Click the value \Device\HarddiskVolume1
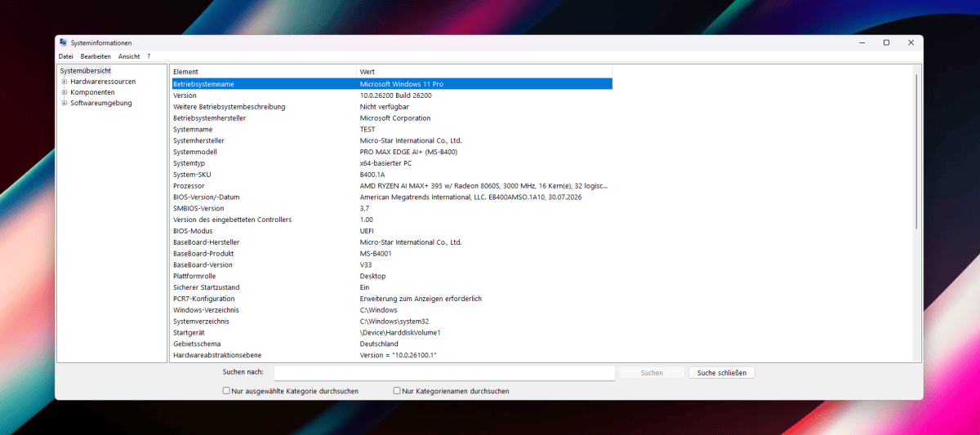Viewport: 980px width, 435px height. 400,333
